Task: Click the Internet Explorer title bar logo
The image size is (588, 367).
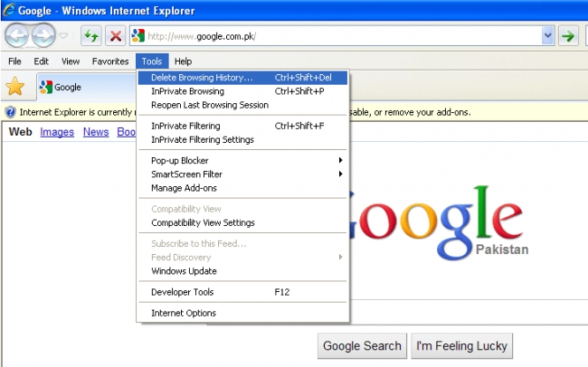Action: [x=9, y=10]
